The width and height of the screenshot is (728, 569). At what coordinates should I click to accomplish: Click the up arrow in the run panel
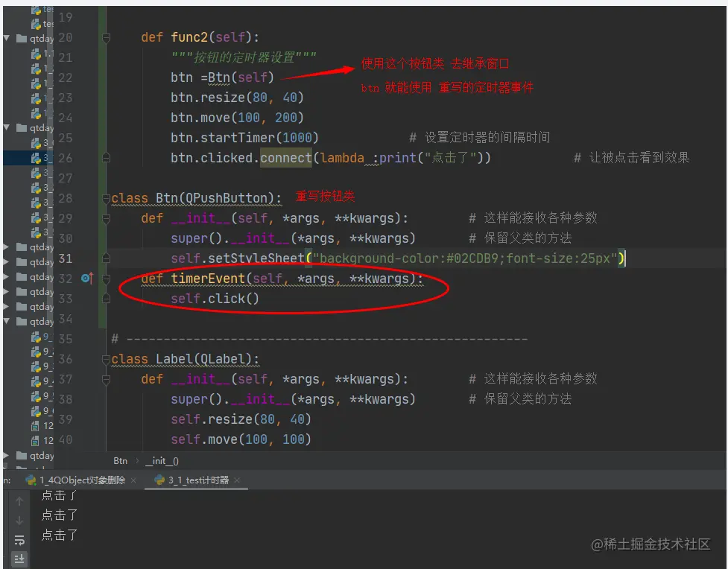click(x=19, y=501)
